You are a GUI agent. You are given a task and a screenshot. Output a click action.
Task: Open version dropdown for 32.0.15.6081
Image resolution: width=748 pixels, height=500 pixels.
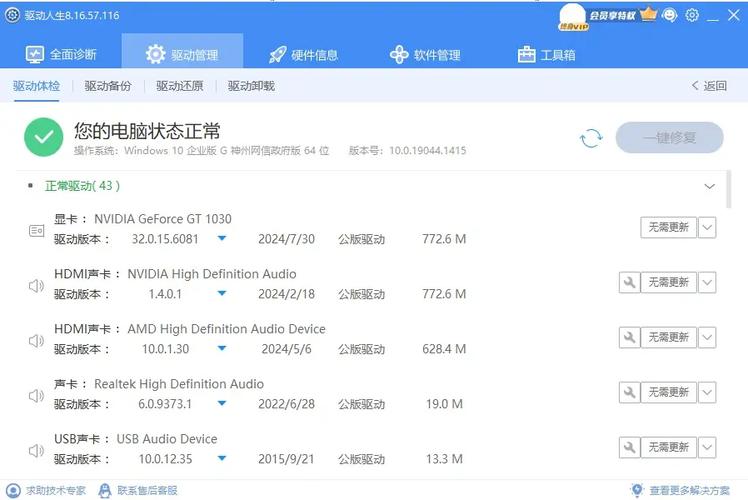tap(222, 238)
